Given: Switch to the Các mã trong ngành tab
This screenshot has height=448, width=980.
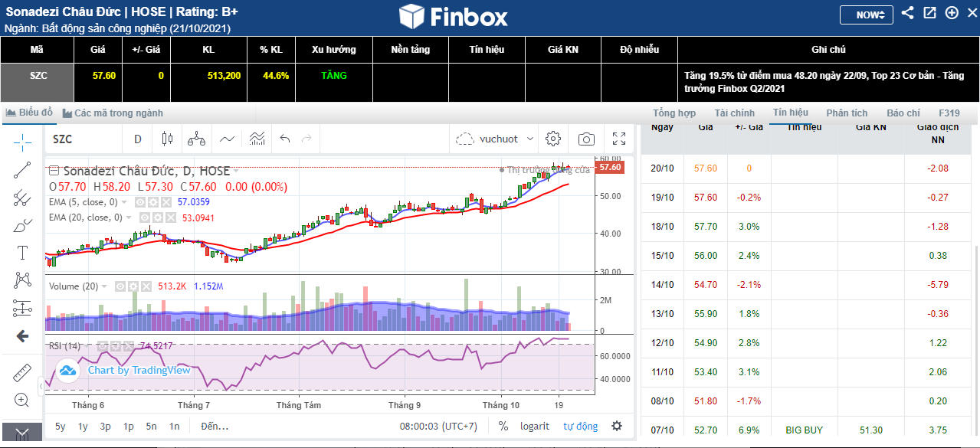Looking at the screenshot, I should [113, 113].
